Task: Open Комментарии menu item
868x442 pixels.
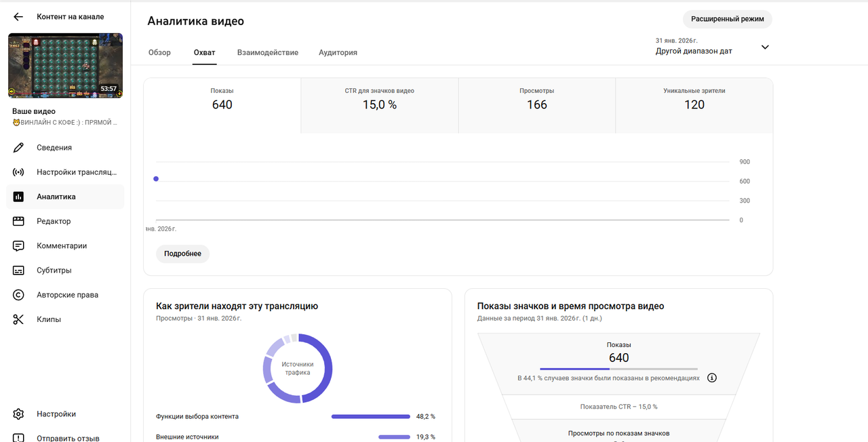Action: pos(65,246)
